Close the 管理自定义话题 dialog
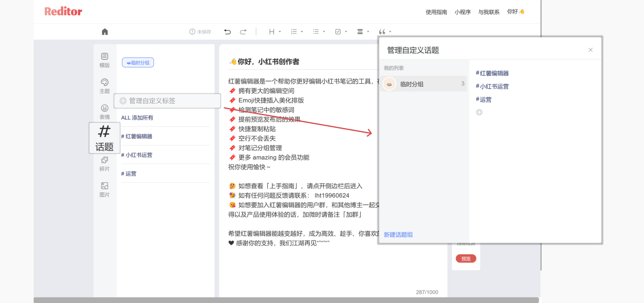644x303 pixels. pos(591,50)
